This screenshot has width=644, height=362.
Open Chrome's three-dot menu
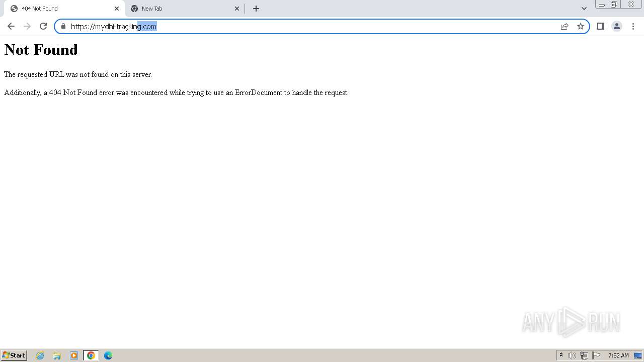click(x=633, y=26)
